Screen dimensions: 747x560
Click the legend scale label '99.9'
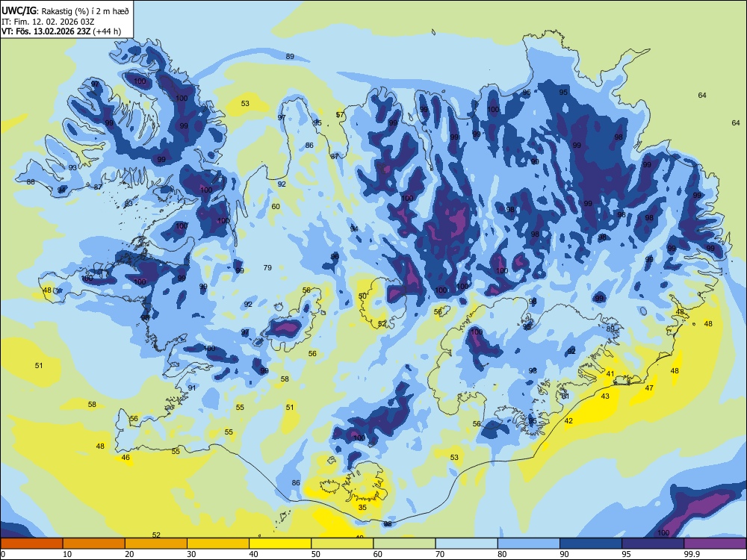[x=692, y=554]
